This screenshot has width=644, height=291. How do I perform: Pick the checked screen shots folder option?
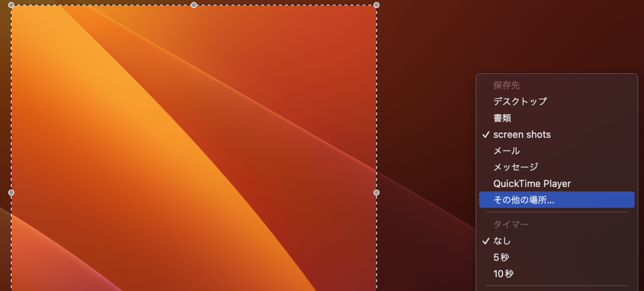point(521,134)
